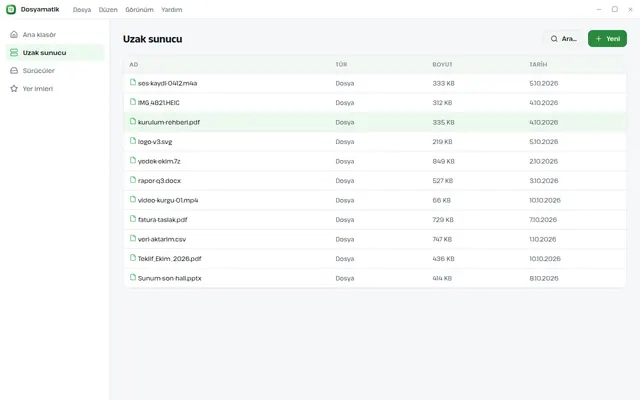Viewport: 640px width, 400px height.
Task: Click file icon of rapor-q3.docx
Action: [133, 180]
